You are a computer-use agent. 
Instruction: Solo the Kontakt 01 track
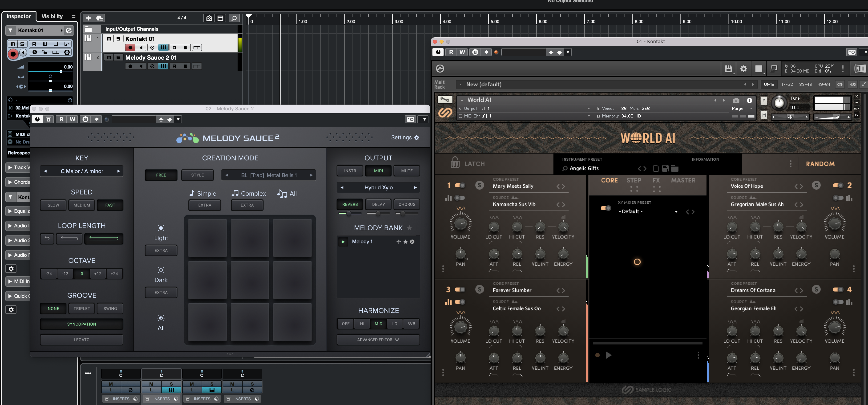[x=118, y=39]
